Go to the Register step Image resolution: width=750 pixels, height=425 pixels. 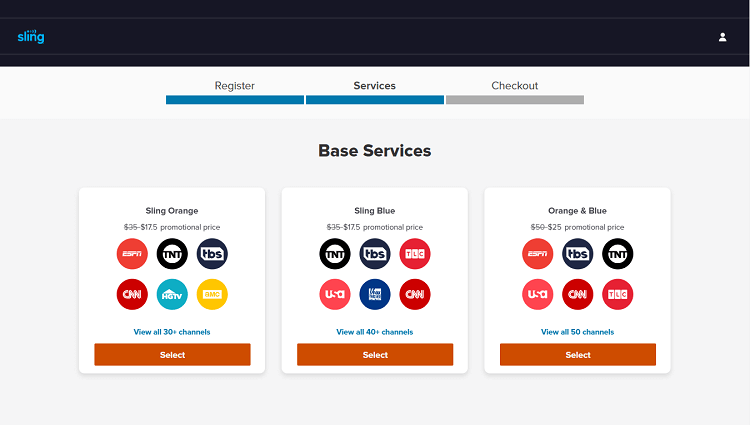click(234, 86)
